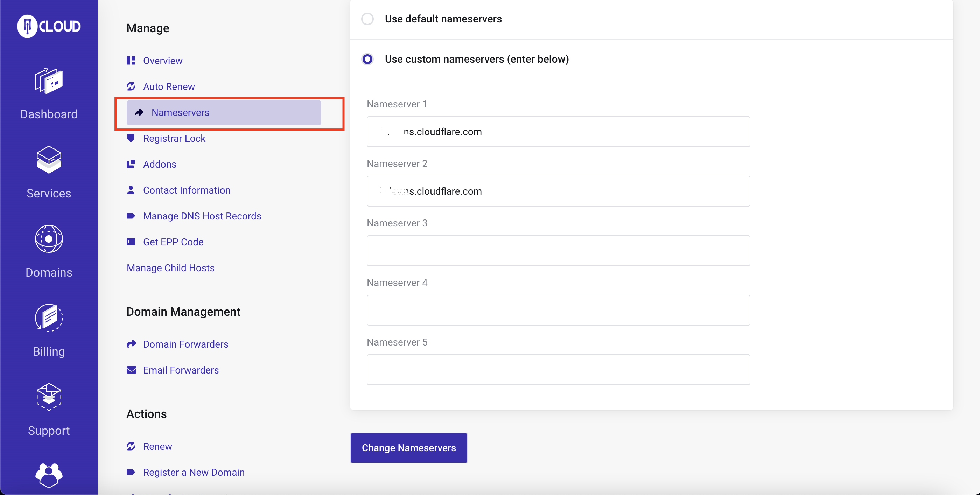Open Domain Forwarders link
The height and width of the screenshot is (495, 980).
point(185,344)
